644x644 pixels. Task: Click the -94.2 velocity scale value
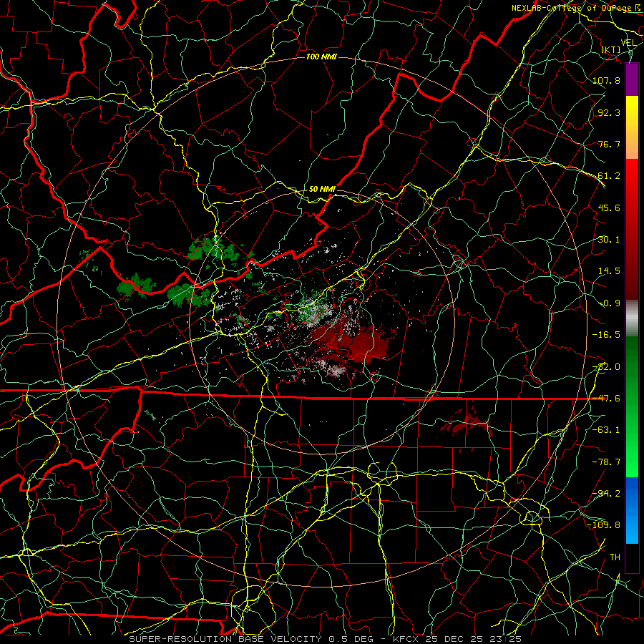tap(606, 494)
